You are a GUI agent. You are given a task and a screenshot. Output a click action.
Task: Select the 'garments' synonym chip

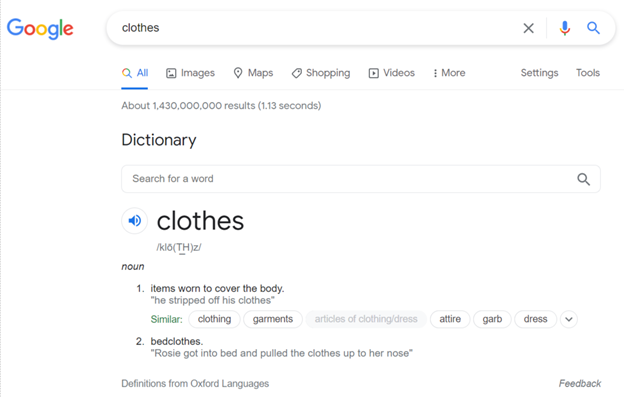pos(273,319)
